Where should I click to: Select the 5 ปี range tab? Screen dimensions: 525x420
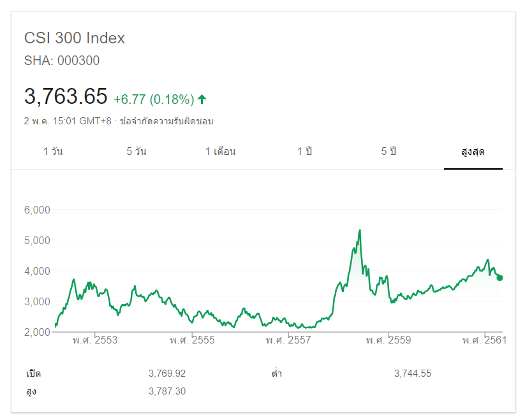click(x=389, y=152)
